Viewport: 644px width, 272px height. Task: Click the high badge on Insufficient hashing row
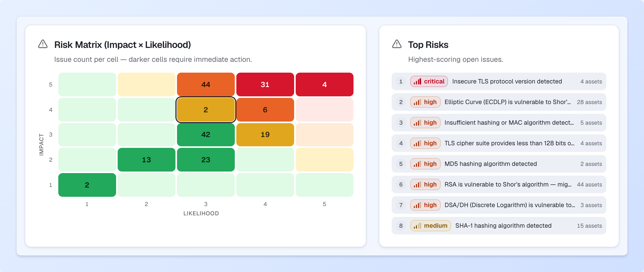(425, 123)
